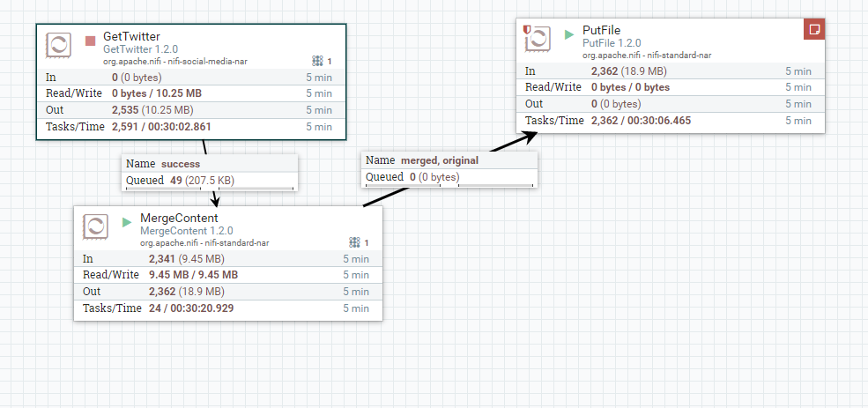Click the green running icon on PutFile
The image size is (868, 408).
coord(569,34)
